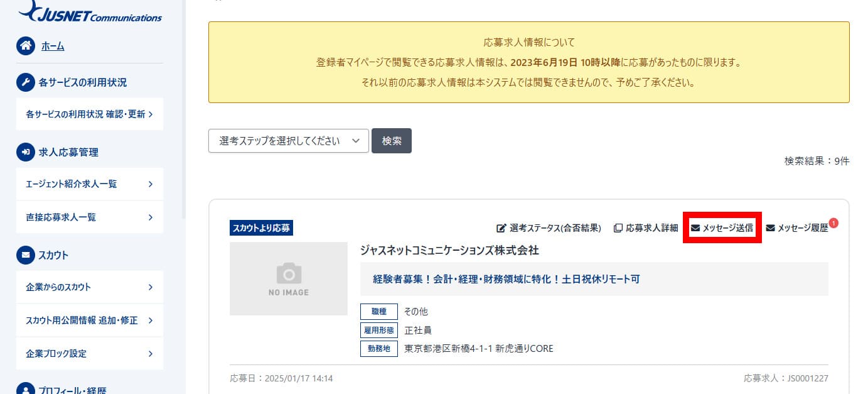
Task: Click the address 東京都港区新橋4-1-1 新虎通りCORE
Action: pyautogui.click(x=479, y=348)
